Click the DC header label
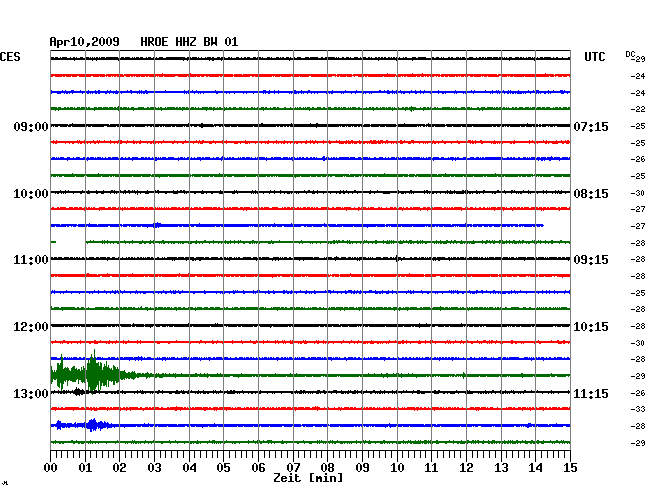650x494 pixels. pyautogui.click(x=630, y=54)
